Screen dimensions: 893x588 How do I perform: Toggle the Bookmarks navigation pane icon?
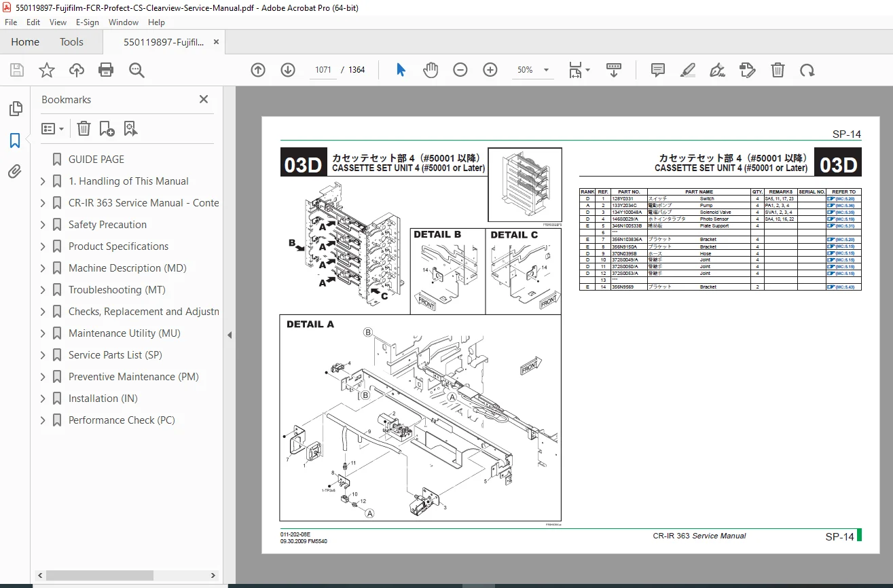point(15,141)
